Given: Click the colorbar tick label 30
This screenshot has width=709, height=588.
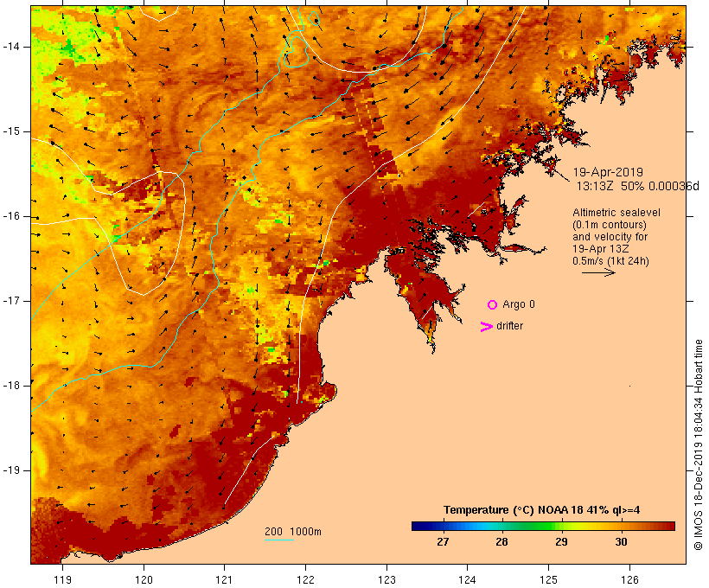Looking at the screenshot, I should point(621,542).
